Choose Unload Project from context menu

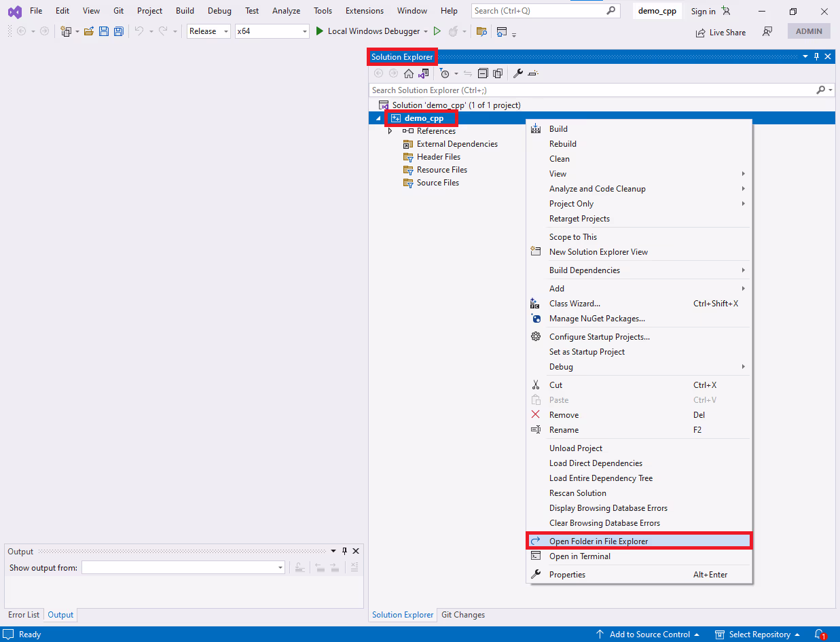638,448
